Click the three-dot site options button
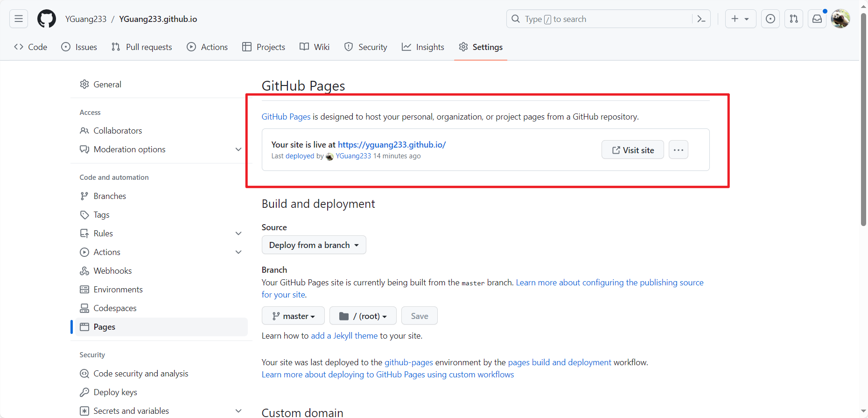The image size is (868, 418). click(679, 150)
